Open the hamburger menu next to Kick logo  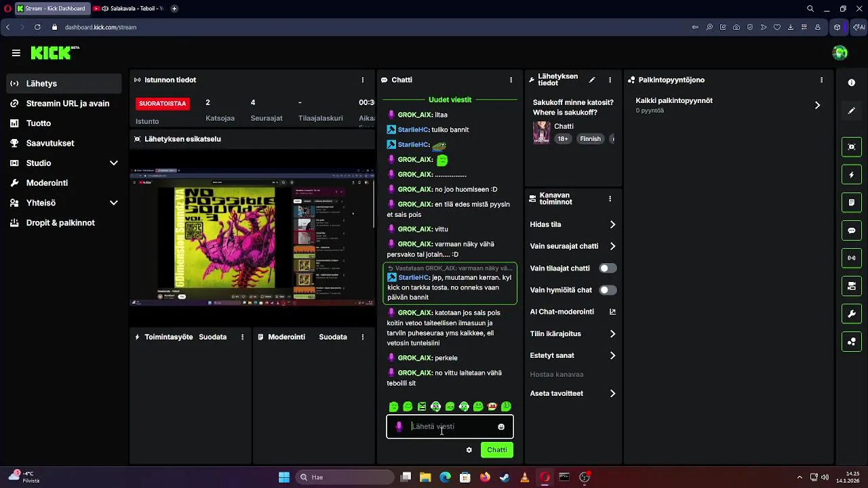16,53
